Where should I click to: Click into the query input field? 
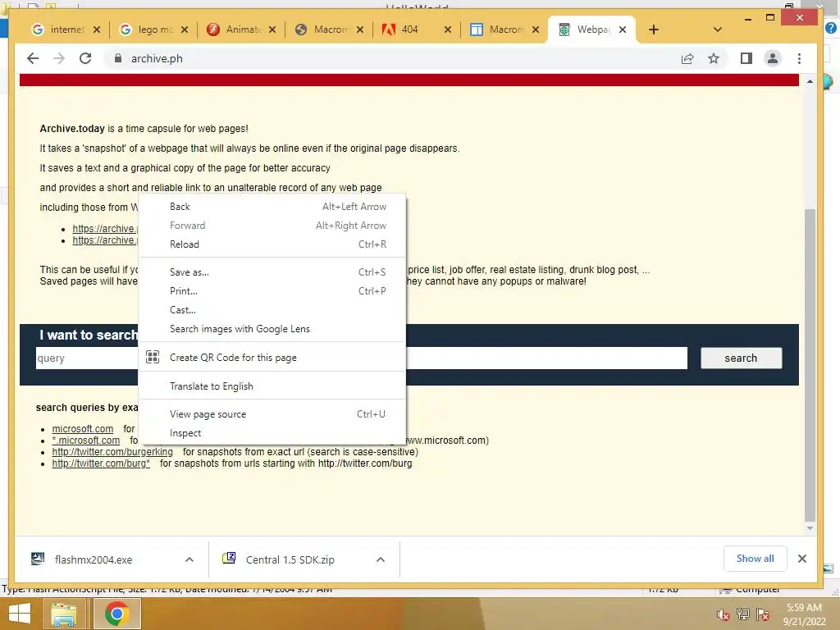tap(362, 358)
